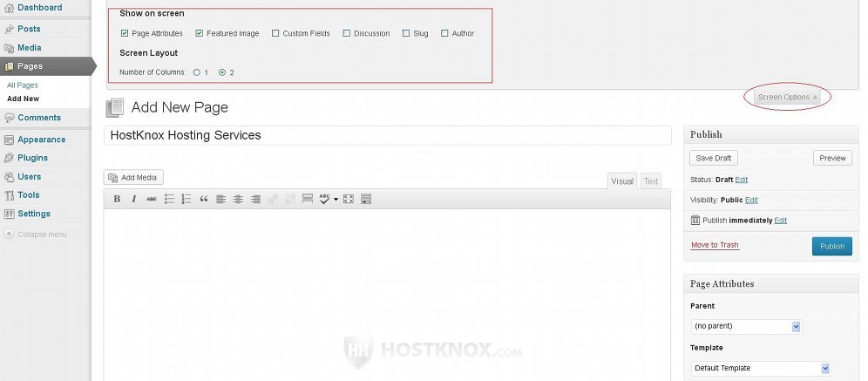
Task: Click inside the page content editor
Action: (387, 295)
